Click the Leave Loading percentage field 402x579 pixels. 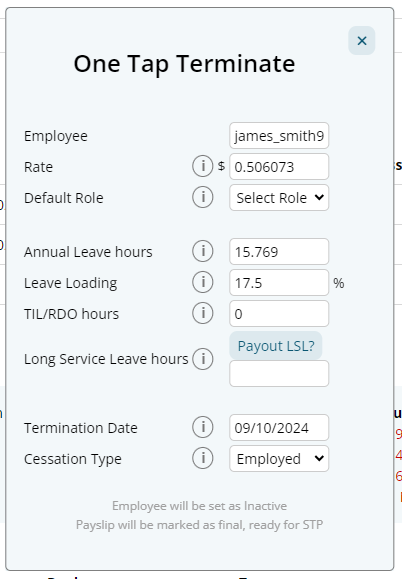point(279,282)
